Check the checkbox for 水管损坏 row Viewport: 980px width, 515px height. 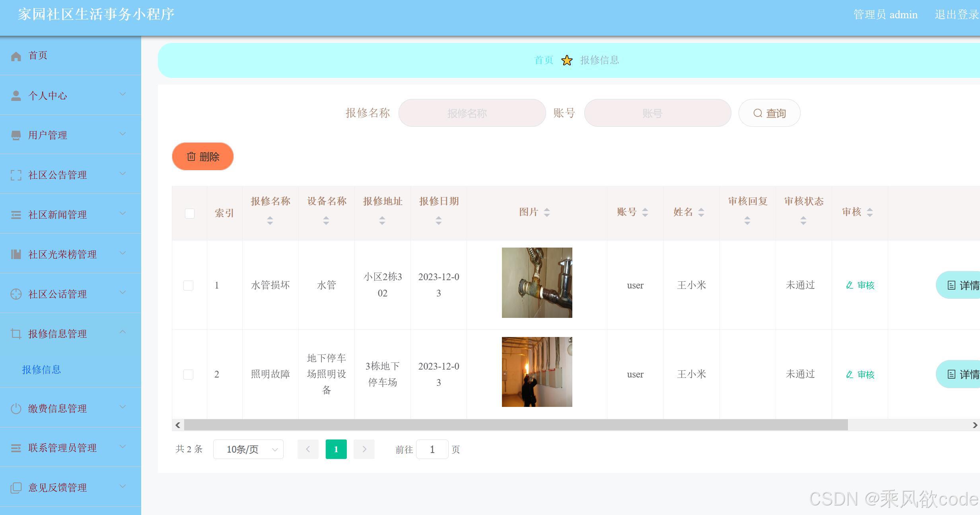click(188, 285)
